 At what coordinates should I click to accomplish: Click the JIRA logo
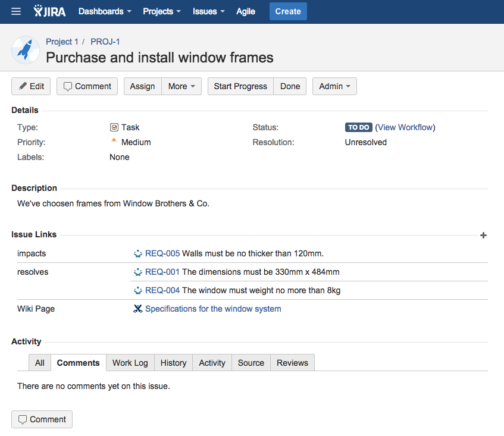coord(50,11)
